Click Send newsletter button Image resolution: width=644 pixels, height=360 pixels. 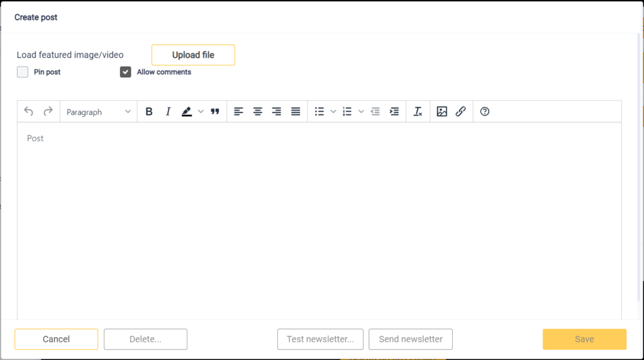(x=411, y=339)
